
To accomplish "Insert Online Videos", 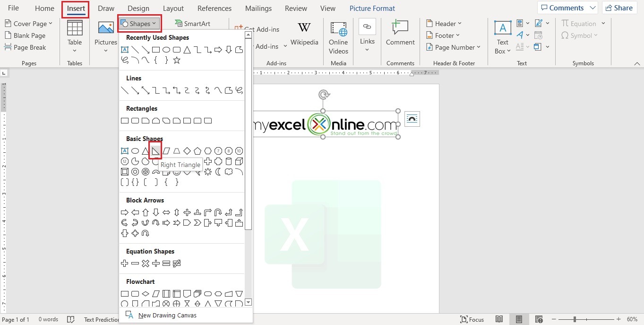I will 338,38.
